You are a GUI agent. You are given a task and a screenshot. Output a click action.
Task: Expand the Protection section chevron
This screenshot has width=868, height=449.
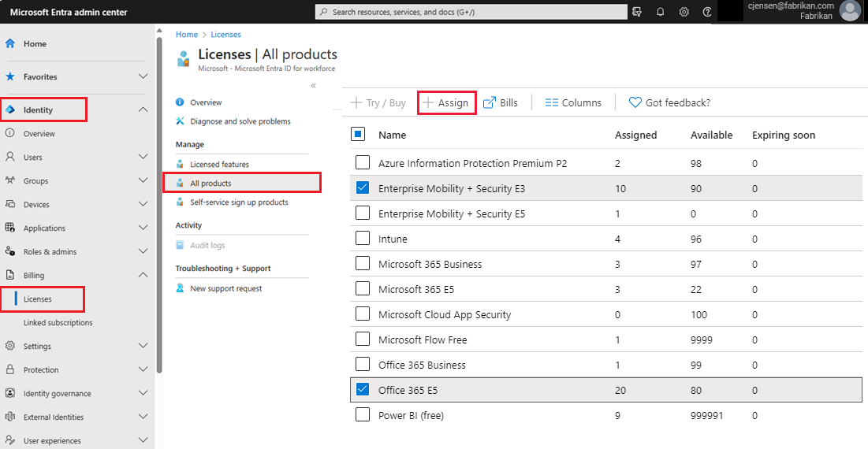pos(143,369)
